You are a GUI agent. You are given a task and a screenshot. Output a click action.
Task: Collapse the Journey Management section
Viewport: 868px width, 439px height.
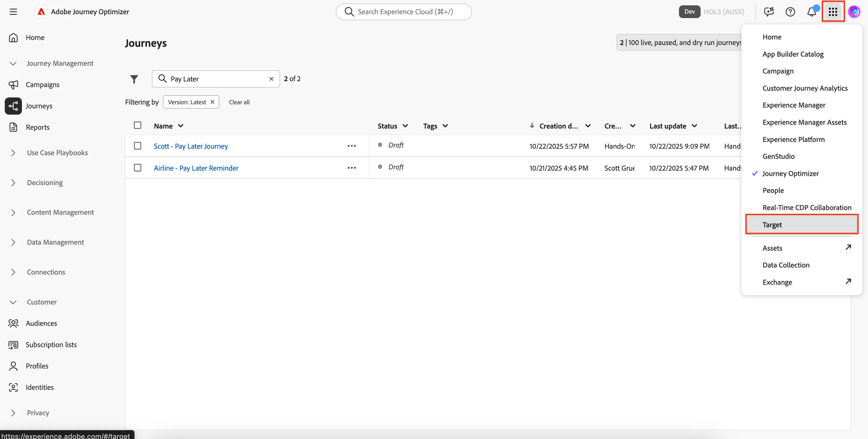tap(60, 63)
